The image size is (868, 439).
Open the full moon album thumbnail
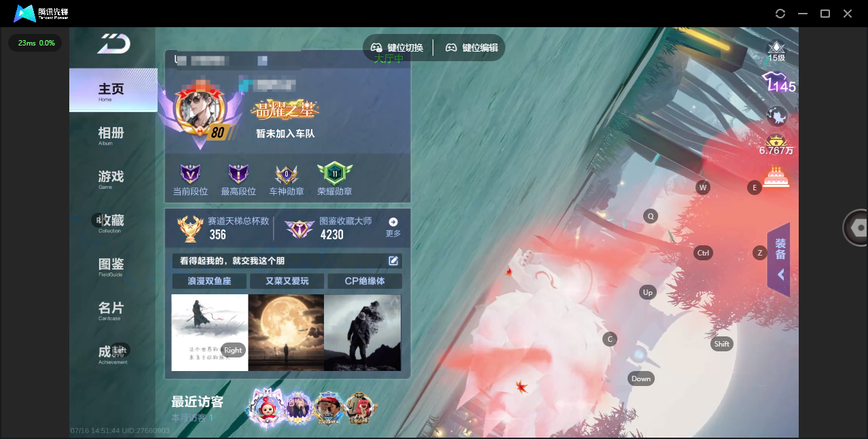[286, 332]
